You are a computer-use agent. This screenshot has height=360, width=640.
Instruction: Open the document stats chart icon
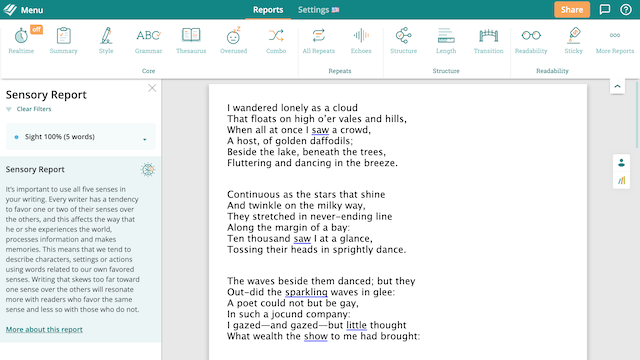(x=621, y=180)
